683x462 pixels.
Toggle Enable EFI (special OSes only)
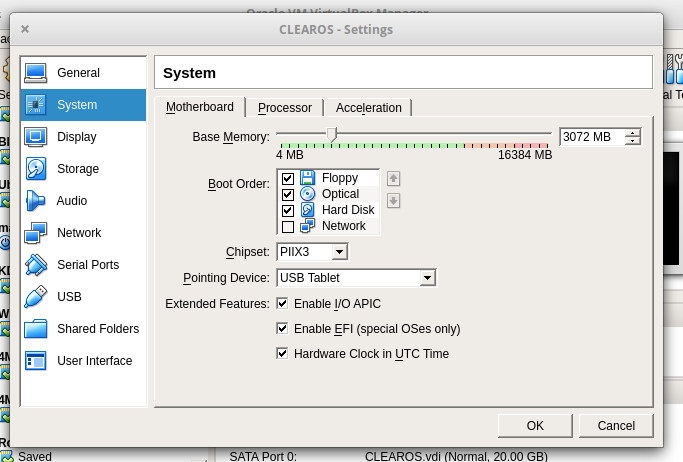pos(282,328)
